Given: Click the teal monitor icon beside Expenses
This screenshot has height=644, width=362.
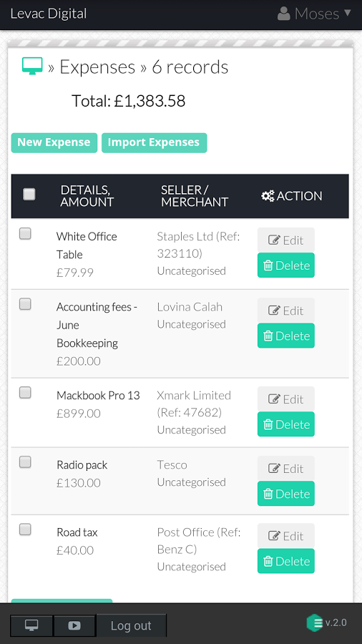Looking at the screenshot, I should pyautogui.click(x=32, y=66).
